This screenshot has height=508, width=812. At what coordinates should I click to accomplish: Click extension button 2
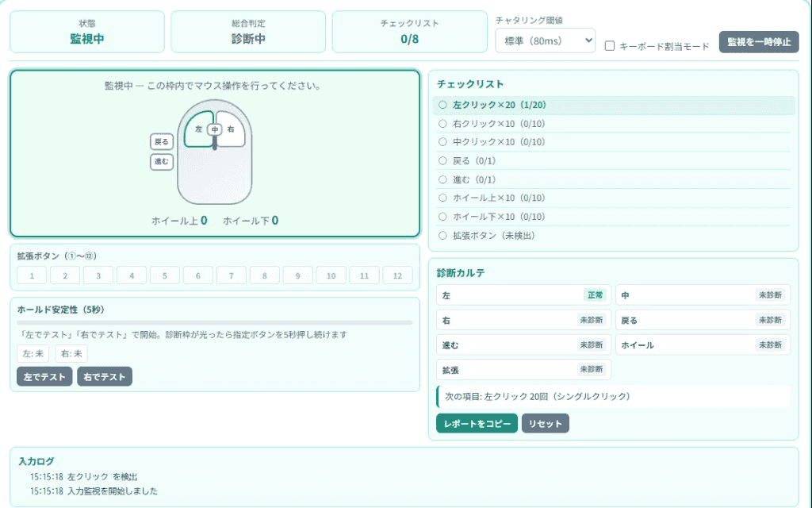[x=65, y=275]
